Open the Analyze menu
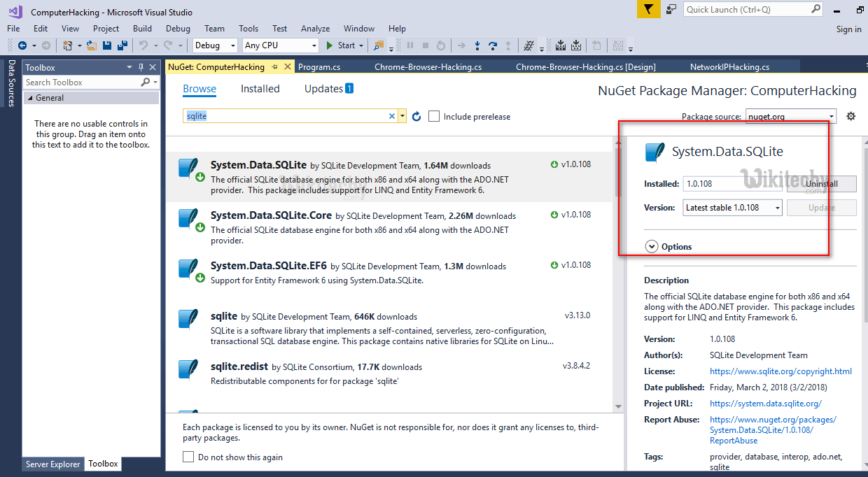 315,29
